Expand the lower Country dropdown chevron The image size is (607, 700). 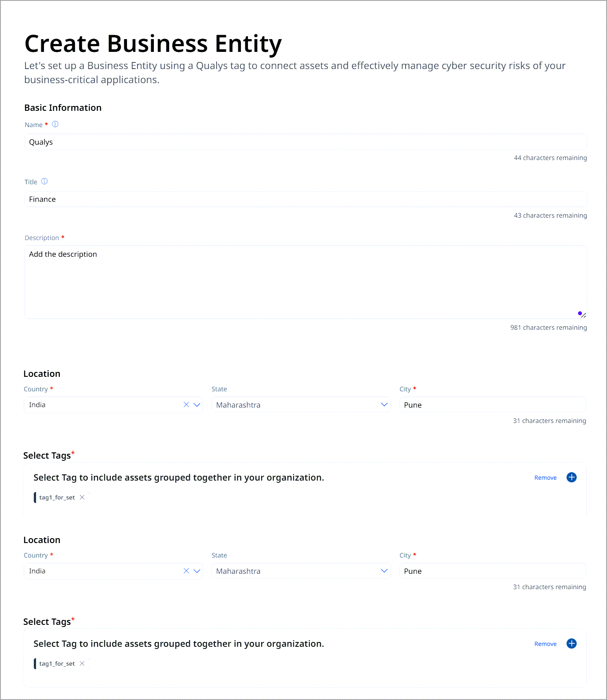click(197, 571)
